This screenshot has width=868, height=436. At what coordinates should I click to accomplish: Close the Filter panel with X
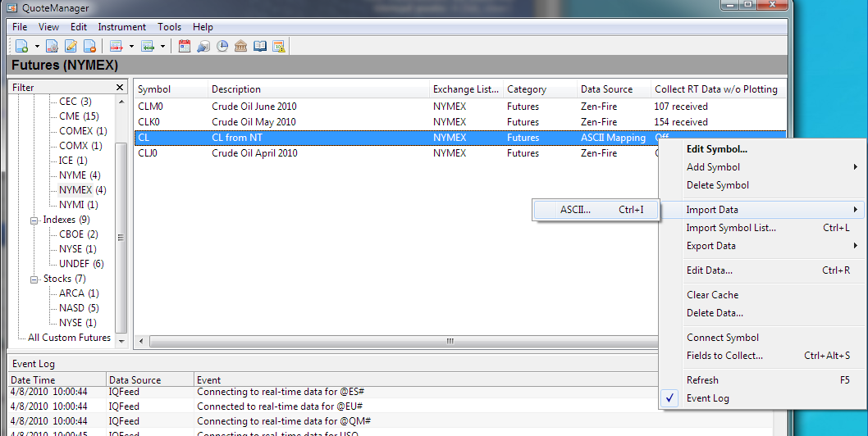pyautogui.click(x=120, y=88)
